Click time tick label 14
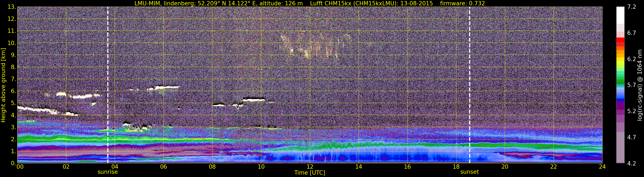This screenshot has height=177, width=644. (x=358, y=167)
